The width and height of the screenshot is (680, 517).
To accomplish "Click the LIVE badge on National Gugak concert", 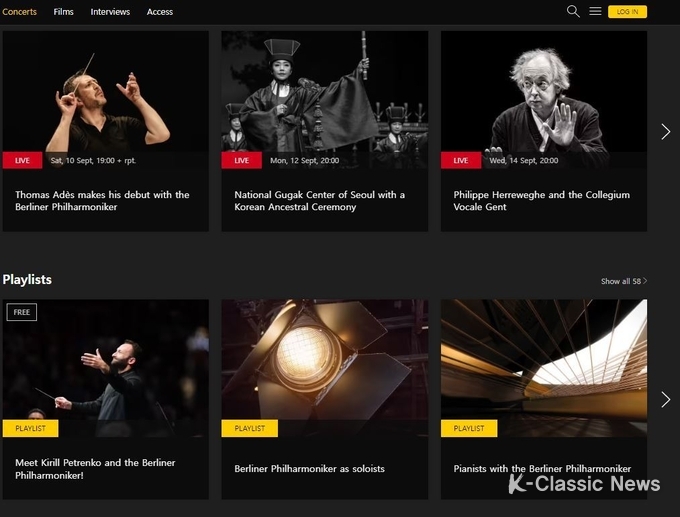I will click(x=242, y=160).
